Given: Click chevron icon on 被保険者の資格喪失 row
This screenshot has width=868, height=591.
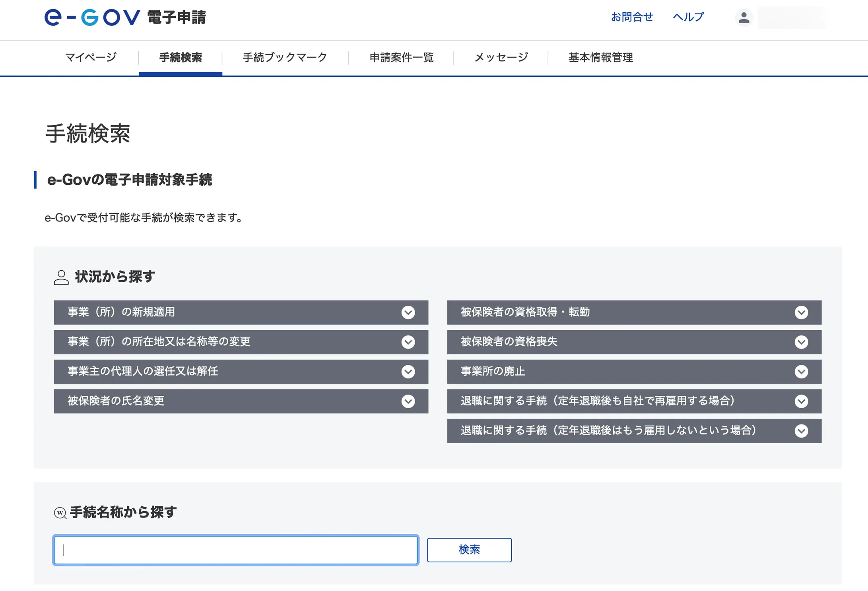Looking at the screenshot, I should (x=801, y=342).
